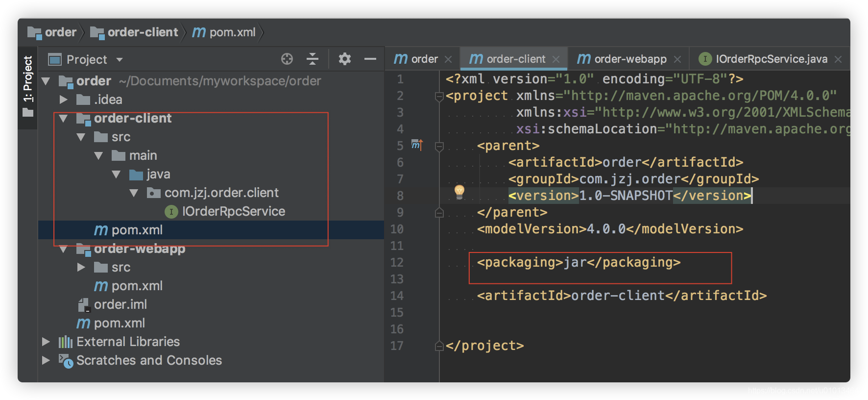Select order.iml in the project tree
868x400 pixels.
tap(121, 304)
